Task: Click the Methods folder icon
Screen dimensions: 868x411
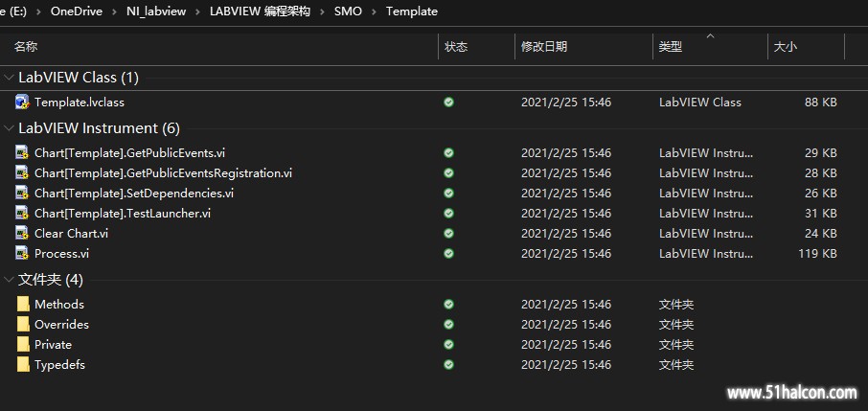Action: tap(23, 304)
